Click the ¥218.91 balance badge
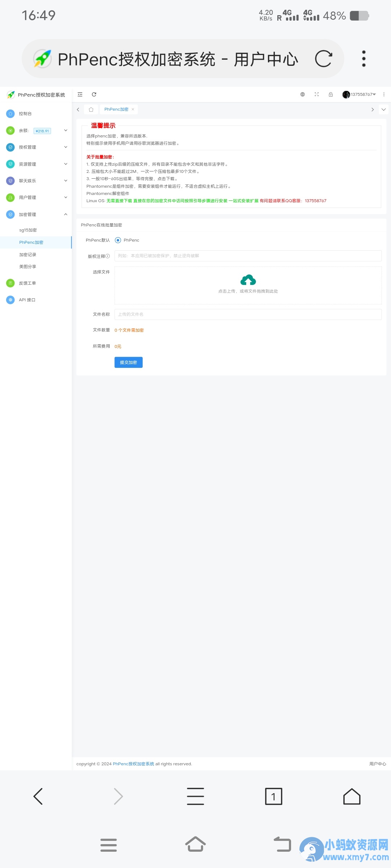Screen dimensions: 391x868 pos(42,131)
